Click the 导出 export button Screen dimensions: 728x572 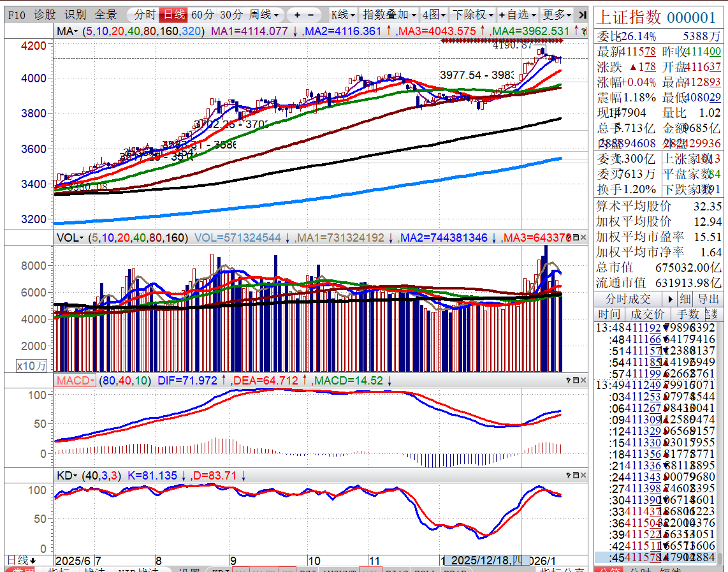pos(708,299)
